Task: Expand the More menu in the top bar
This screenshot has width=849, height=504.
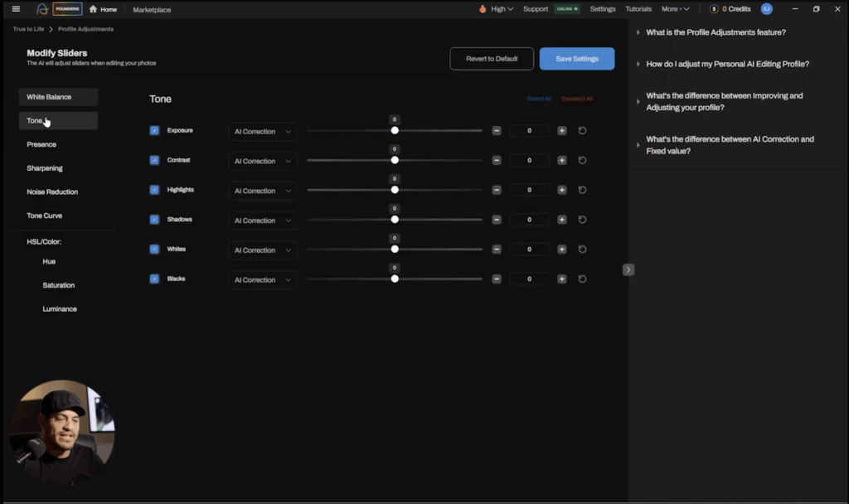Action: tap(674, 9)
